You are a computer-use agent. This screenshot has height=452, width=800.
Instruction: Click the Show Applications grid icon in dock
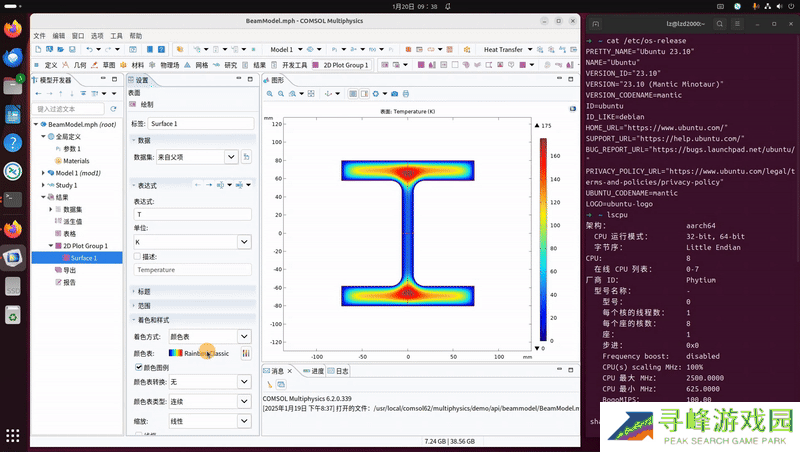[x=13, y=436]
